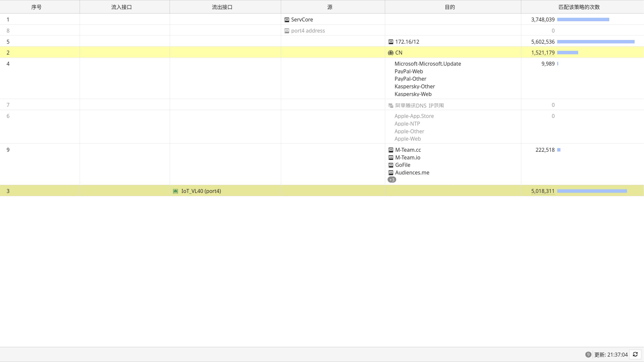Click the 172.16/12 address icon
The image size is (644, 362).
point(391,42)
